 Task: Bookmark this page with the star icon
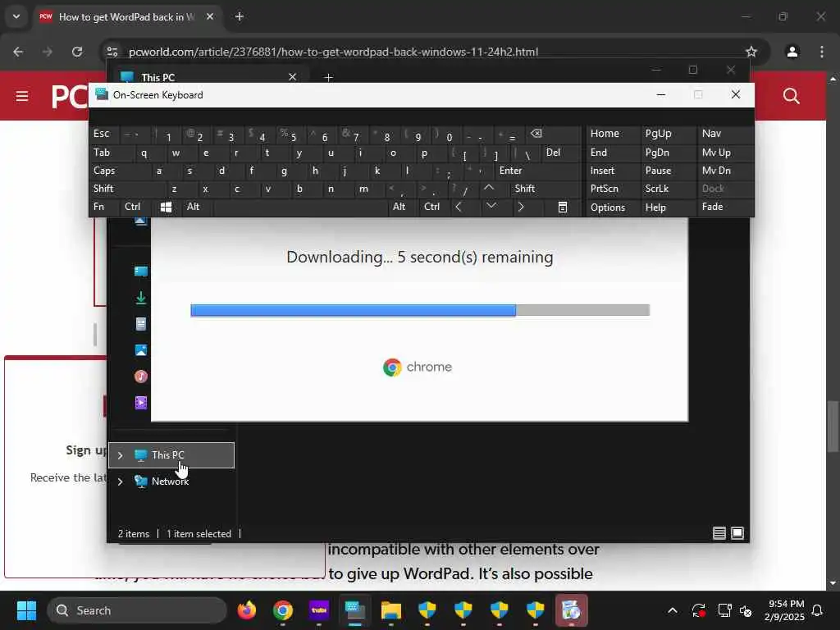pos(751,52)
